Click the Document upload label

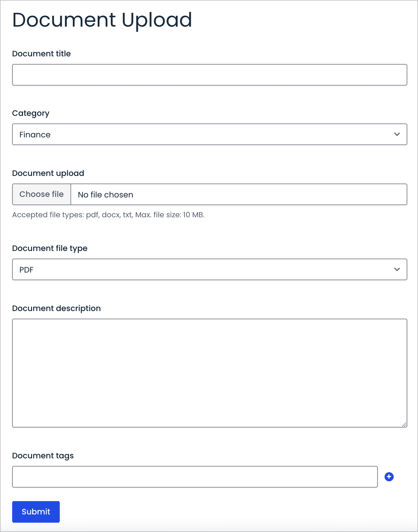coord(48,173)
